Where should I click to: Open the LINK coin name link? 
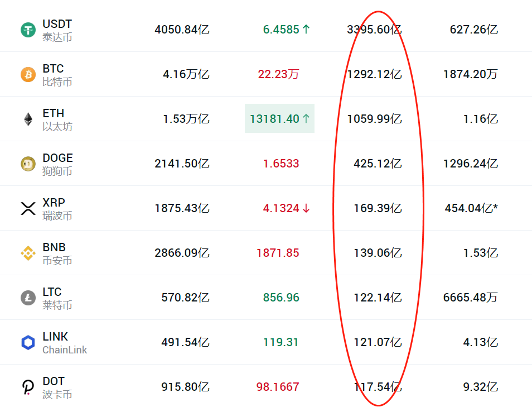pyautogui.click(x=55, y=336)
